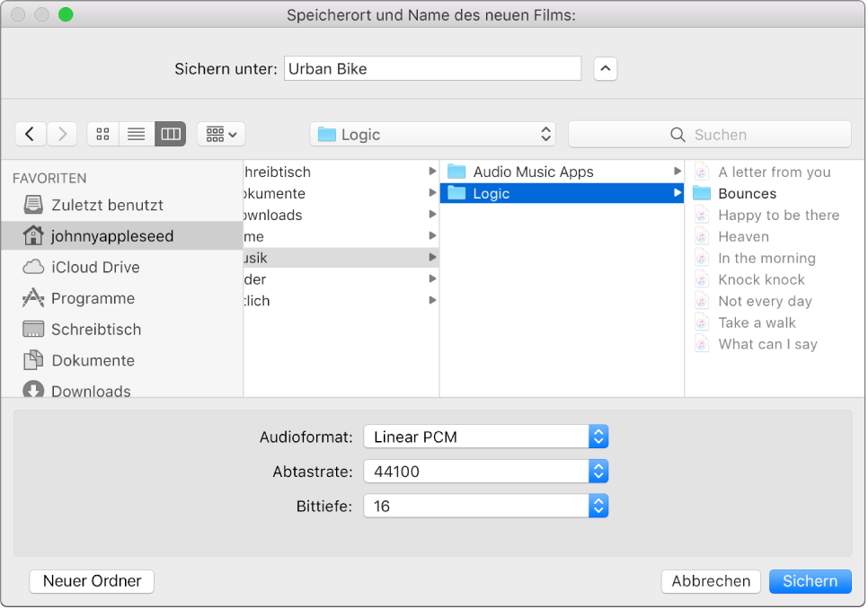Click the Zuletzt benutzt sidebar icon
The image size is (868, 609).
pos(33,205)
